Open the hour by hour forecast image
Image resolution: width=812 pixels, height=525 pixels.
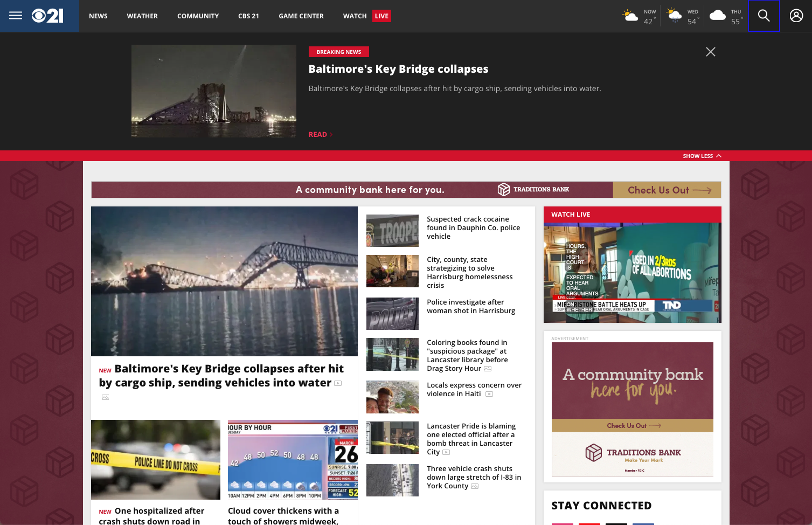coord(293,460)
